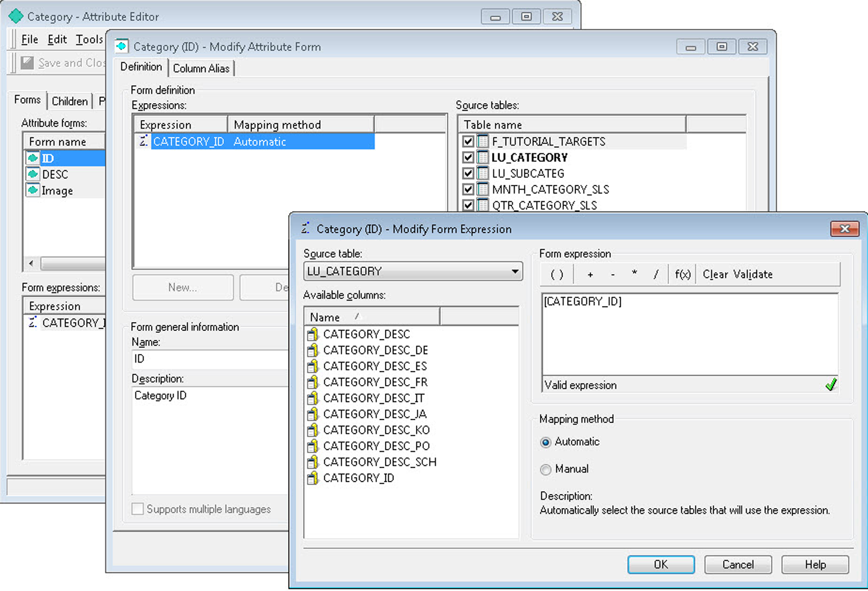Select CATEGORY_DESC_KO column icon
868x591 pixels.
click(x=312, y=430)
